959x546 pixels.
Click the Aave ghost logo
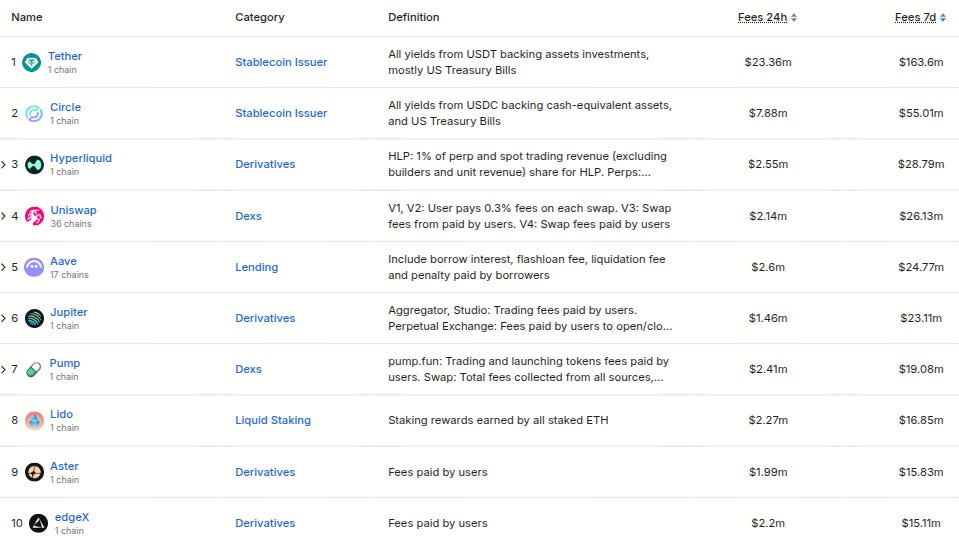tap(34, 267)
